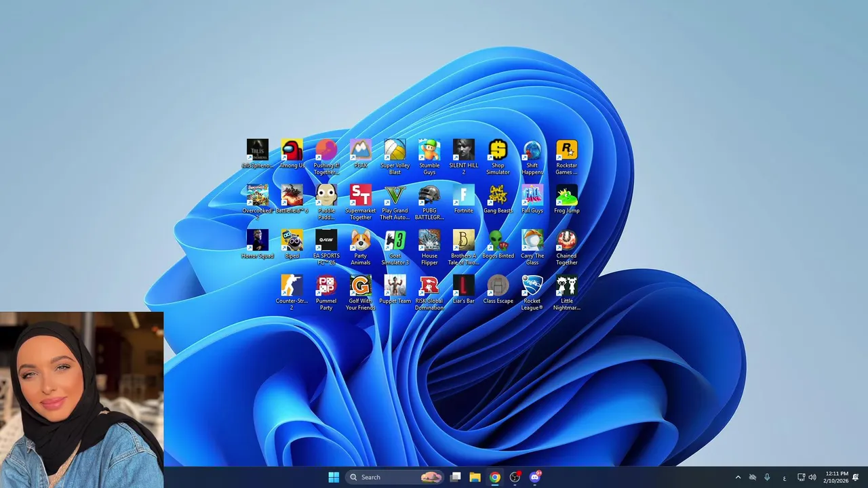Select the PEAK game shortcut

coord(361,154)
